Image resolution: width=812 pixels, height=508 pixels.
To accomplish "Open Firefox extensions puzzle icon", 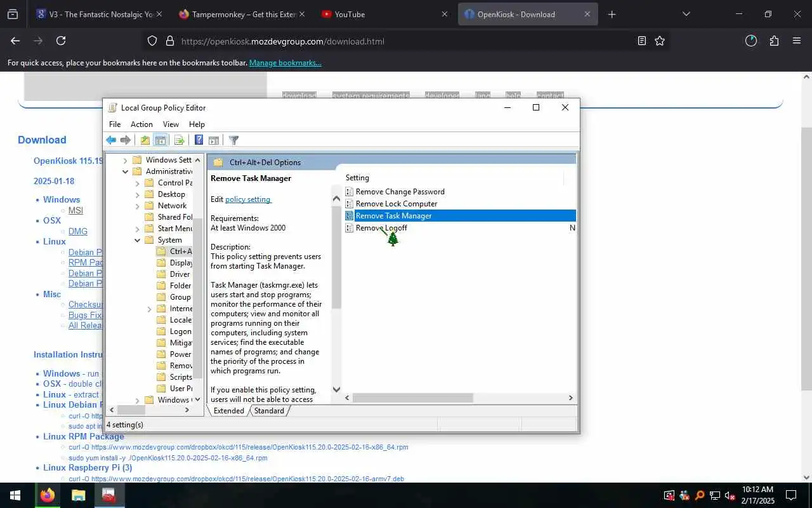I will [774, 41].
